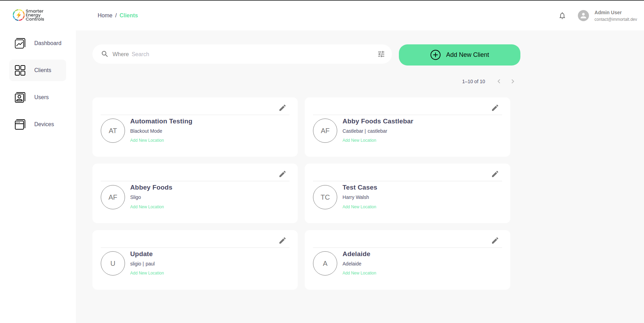Select the Devices sidebar icon
Screen dimensions: 644x323
[x=20, y=124]
